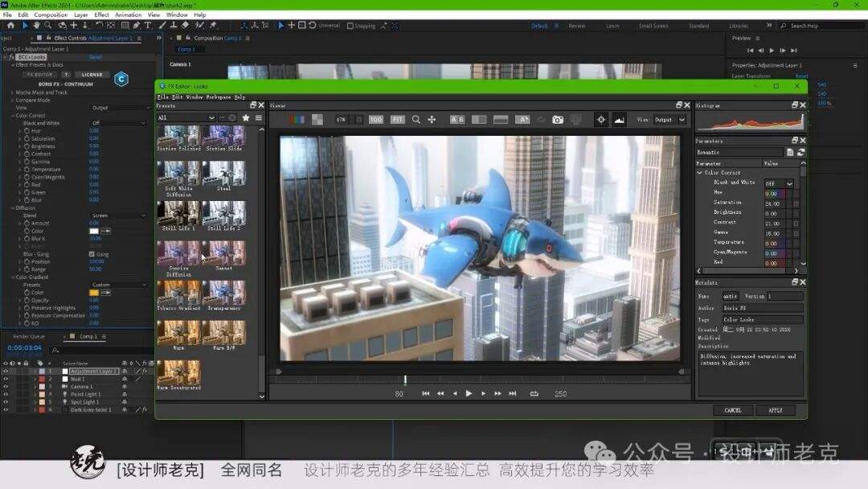This screenshot has width=868, height=489.
Task: Collapse Color Correct group in Parameters panel
Action: click(x=700, y=173)
